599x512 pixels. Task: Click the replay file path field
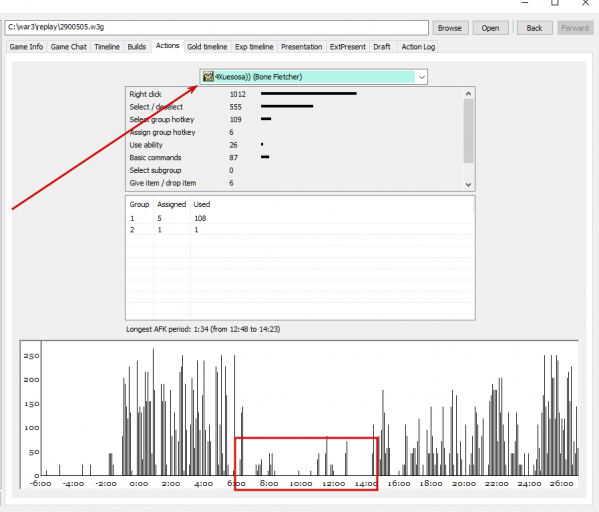pos(217,27)
